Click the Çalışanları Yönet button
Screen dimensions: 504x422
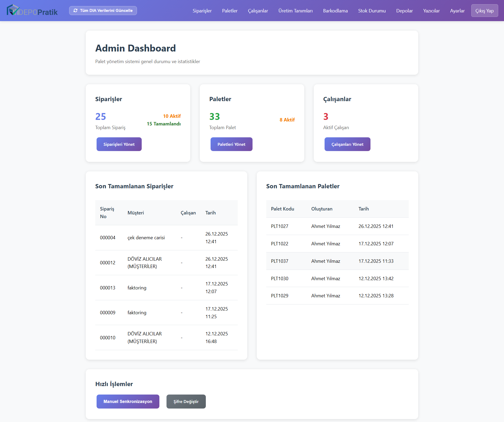pos(348,144)
